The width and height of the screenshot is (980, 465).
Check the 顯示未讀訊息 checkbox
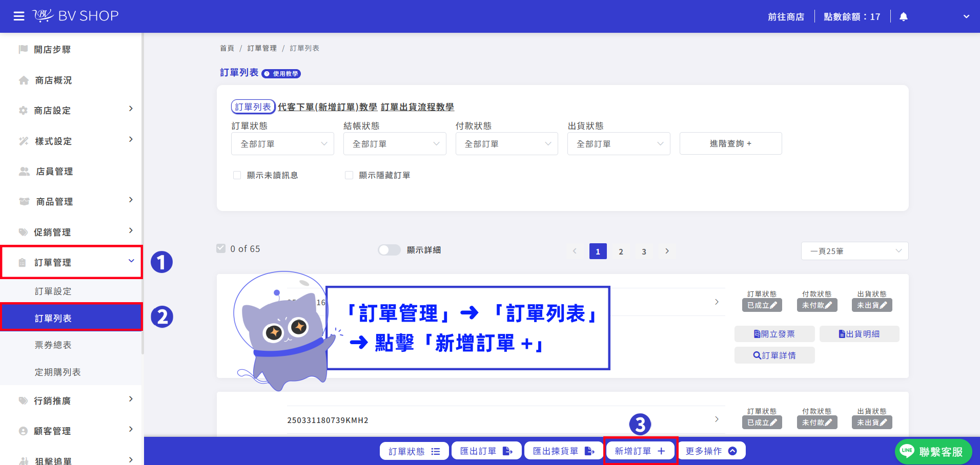pyautogui.click(x=237, y=175)
